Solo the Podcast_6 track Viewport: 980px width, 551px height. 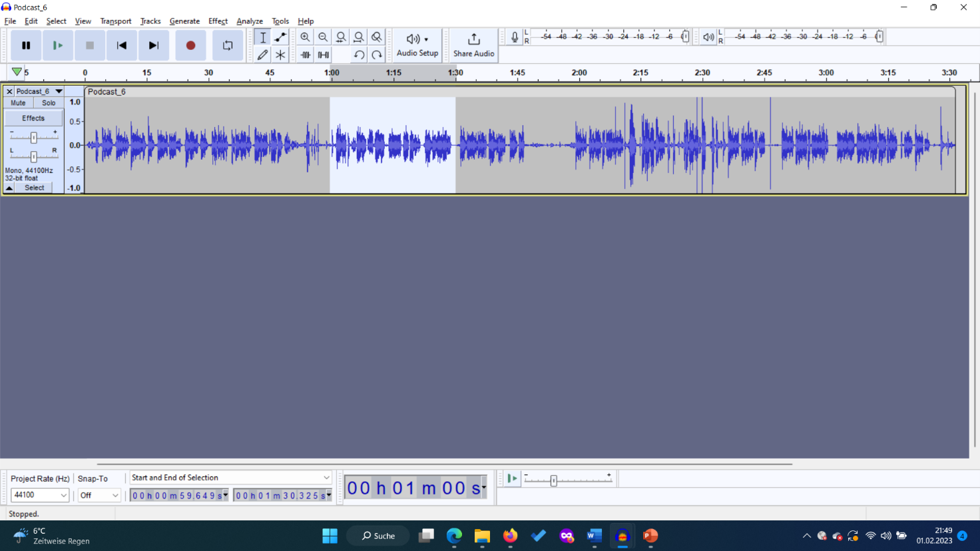(49, 103)
